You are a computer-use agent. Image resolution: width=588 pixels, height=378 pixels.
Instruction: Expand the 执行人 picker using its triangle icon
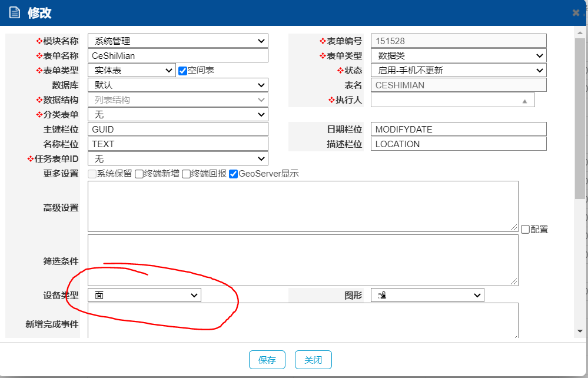[x=524, y=101]
